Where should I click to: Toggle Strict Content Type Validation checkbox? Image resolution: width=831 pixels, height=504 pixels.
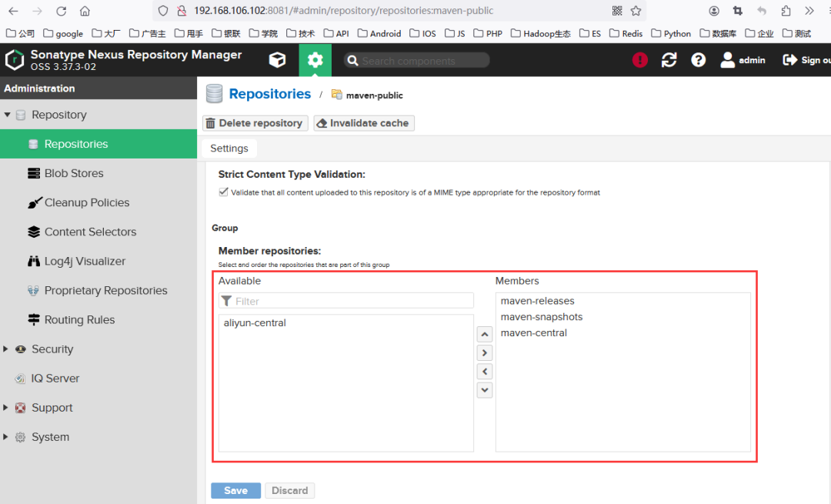tap(223, 192)
